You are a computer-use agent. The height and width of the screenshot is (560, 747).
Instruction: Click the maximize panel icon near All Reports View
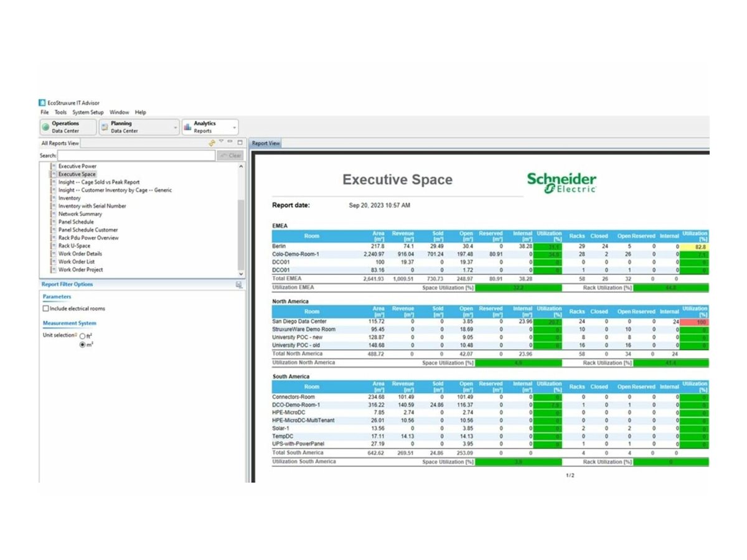point(240,142)
